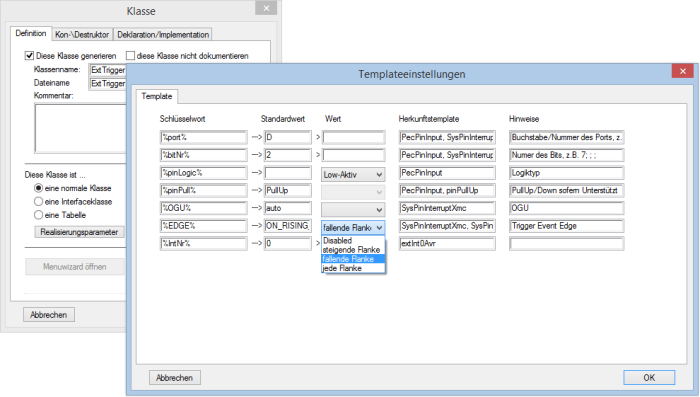Viewport: 700px width, 397px height.
Task: Click Hinweise field 'Trigger Event Edge'
Action: tap(567, 226)
